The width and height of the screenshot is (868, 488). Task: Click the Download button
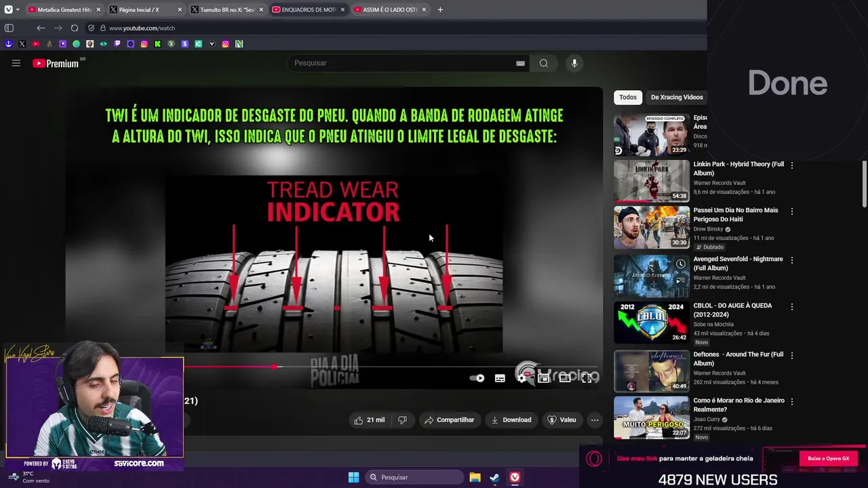tap(511, 420)
